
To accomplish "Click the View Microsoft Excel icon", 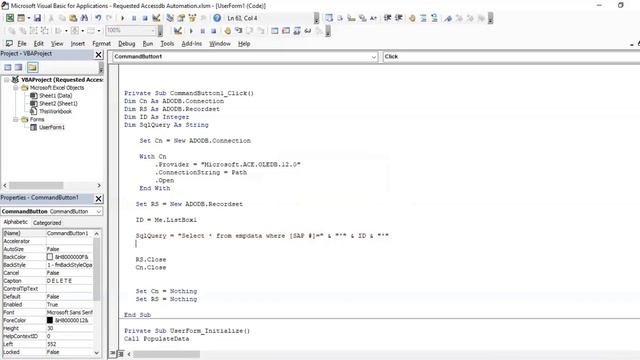I will pos(10,18).
